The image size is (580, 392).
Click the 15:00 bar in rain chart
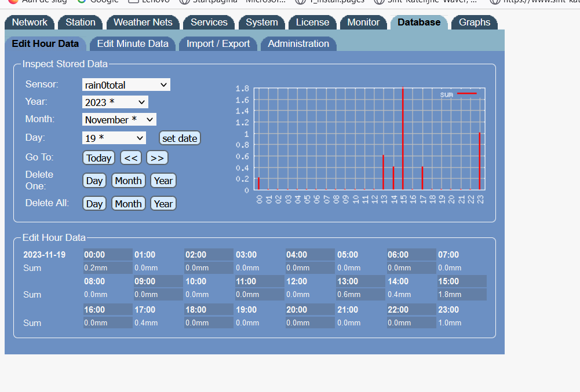(403, 139)
